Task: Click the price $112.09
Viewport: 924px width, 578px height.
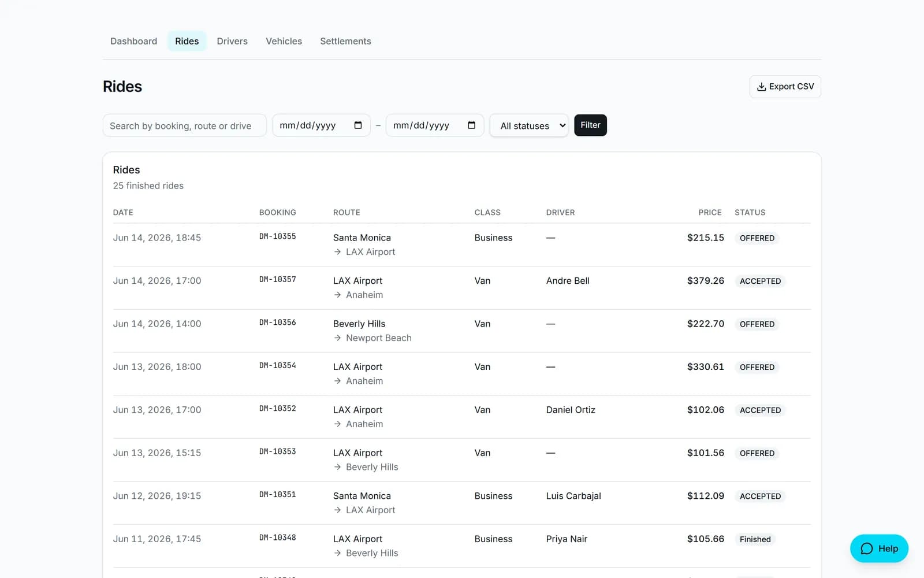Action: 705,496
